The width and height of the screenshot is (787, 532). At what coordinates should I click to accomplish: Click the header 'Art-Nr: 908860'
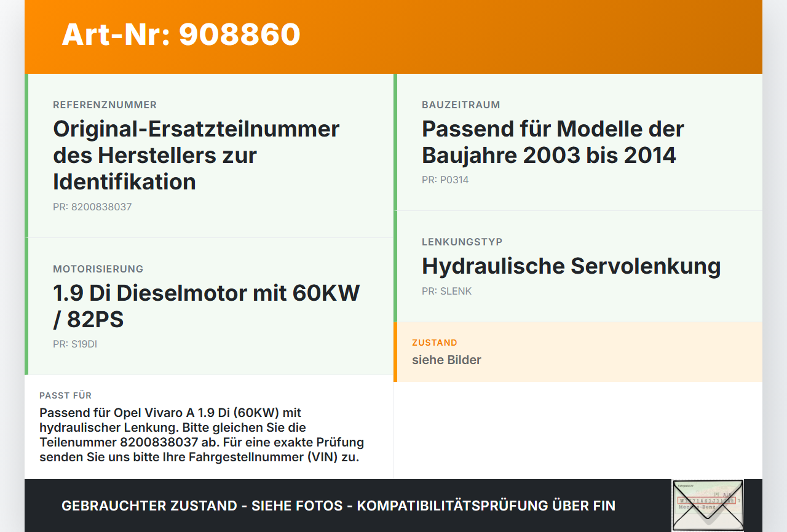(x=181, y=34)
